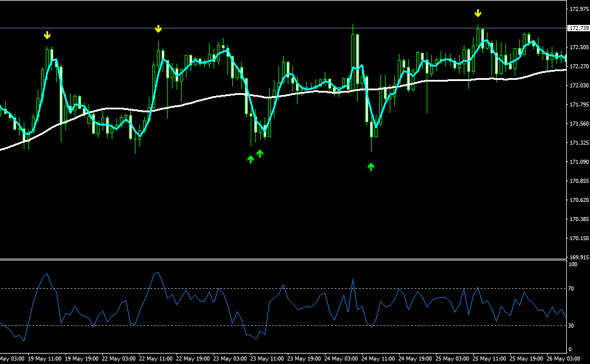Image resolution: width=590 pixels, height=364 pixels.
Task: Click the 170.855 price axis label
Action: (x=579, y=181)
